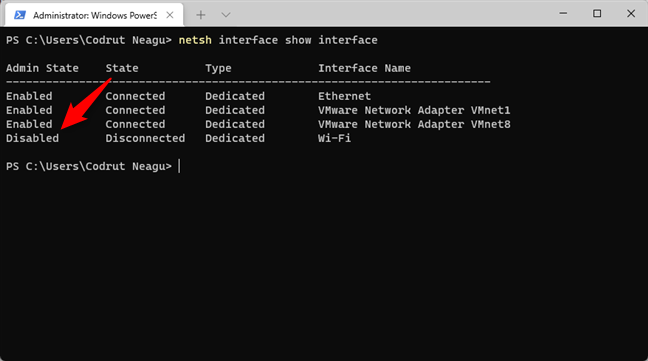This screenshot has height=361, width=648.
Task: Click 'Dedicated' in the Ethernet row
Action: pos(235,96)
